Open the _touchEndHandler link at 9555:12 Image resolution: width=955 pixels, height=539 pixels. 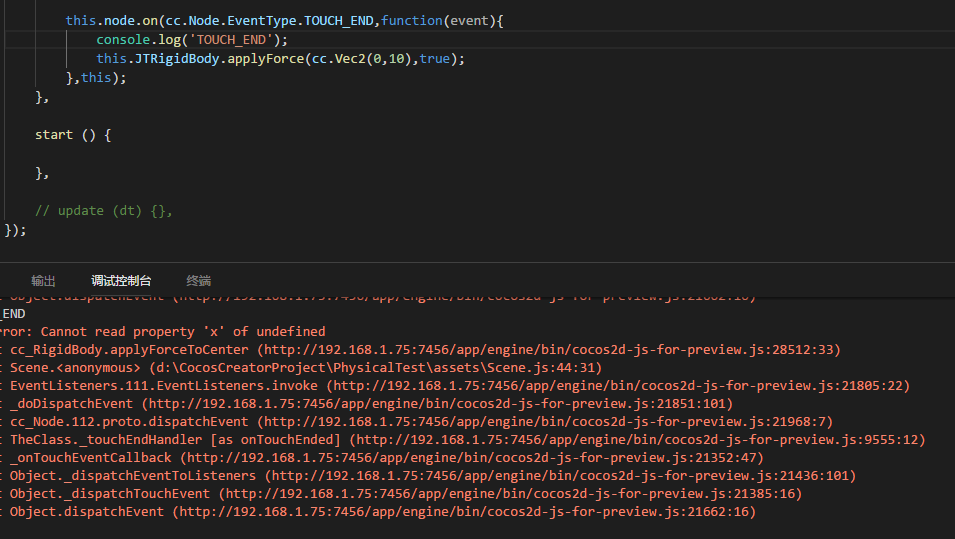click(x=639, y=440)
